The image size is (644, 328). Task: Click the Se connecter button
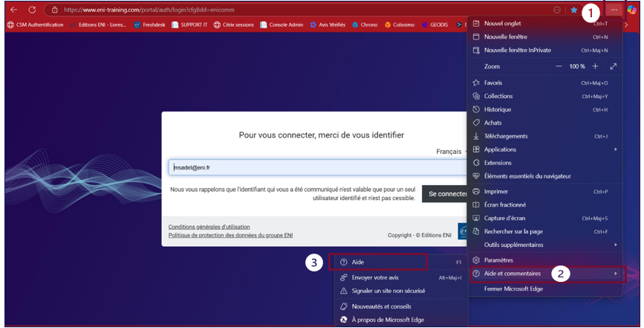445,194
